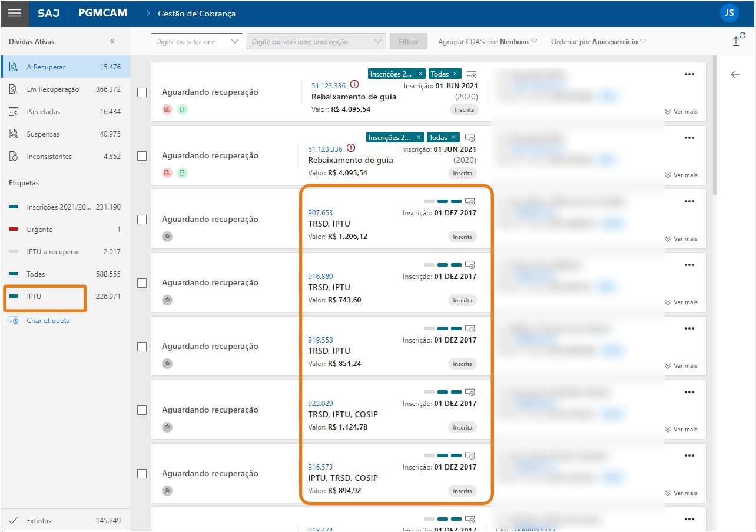Open the Em Recuperação category

[x=65, y=89]
